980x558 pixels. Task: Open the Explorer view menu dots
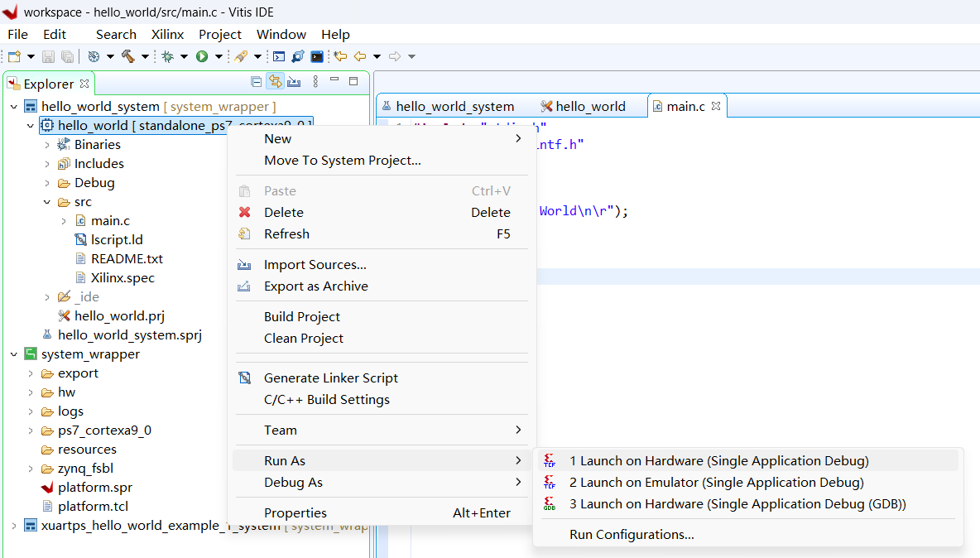click(x=315, y=81)
